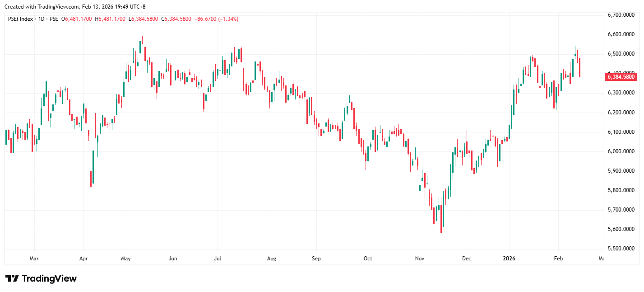Click the red -86.6700 (-1.34%) change value
Image resolution: width=644 pixels, height=292 pixels.
[x=216, y=19]
